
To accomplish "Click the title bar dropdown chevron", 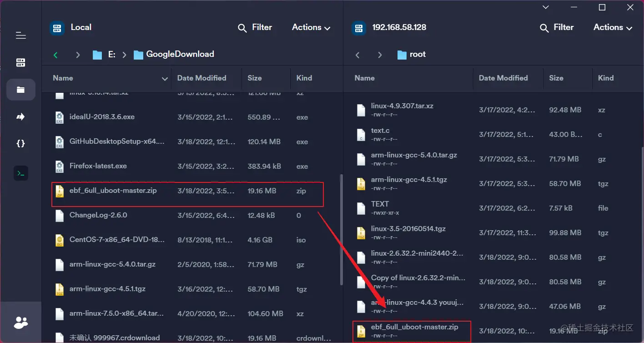I will pyautogui.click(x=546, y=7).
